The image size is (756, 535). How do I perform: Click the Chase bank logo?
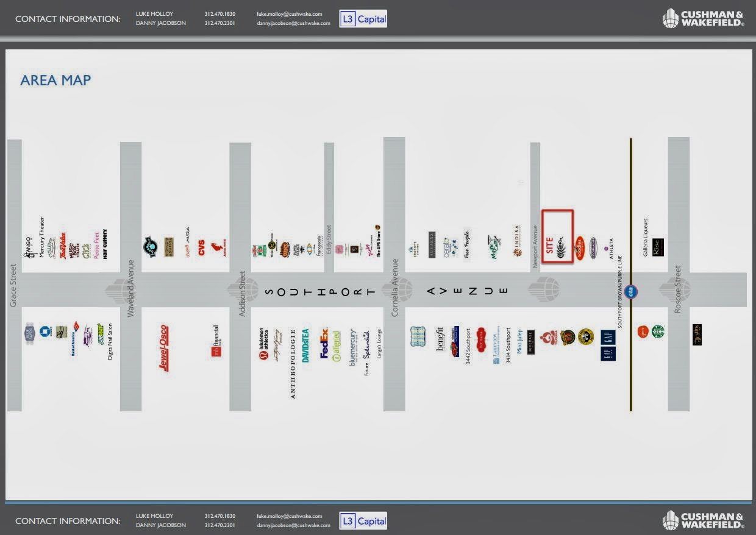45,331
